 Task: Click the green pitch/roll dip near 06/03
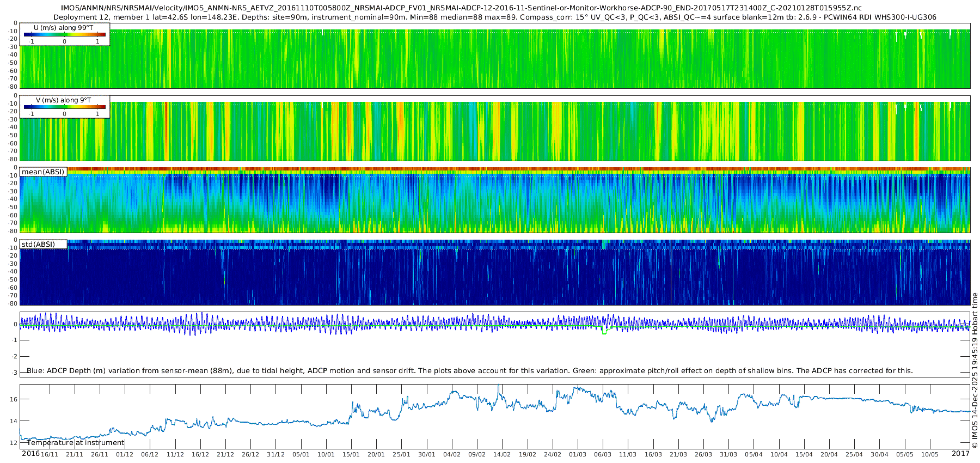tap(604, 332)
